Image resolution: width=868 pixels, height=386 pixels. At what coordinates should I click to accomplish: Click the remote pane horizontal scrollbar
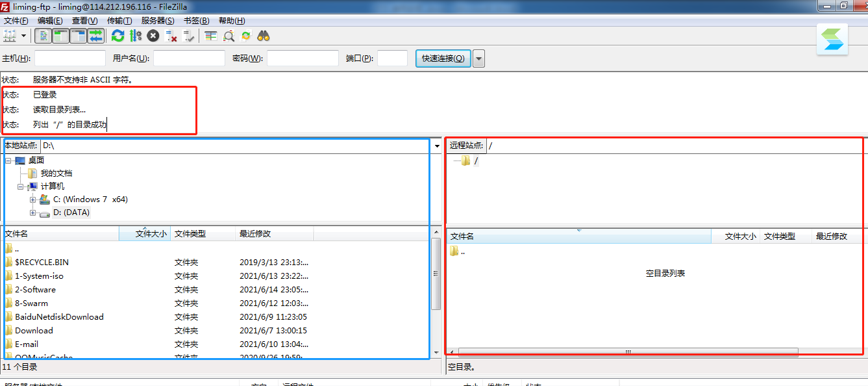coord(627,352)
